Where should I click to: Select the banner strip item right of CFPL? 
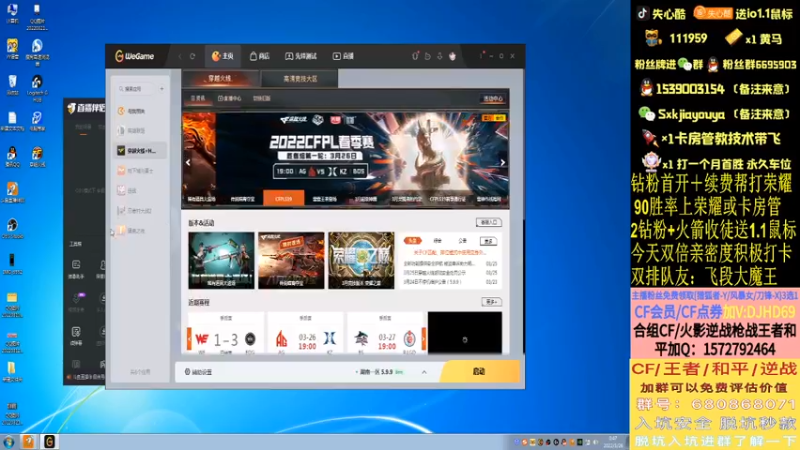point(325,199)
